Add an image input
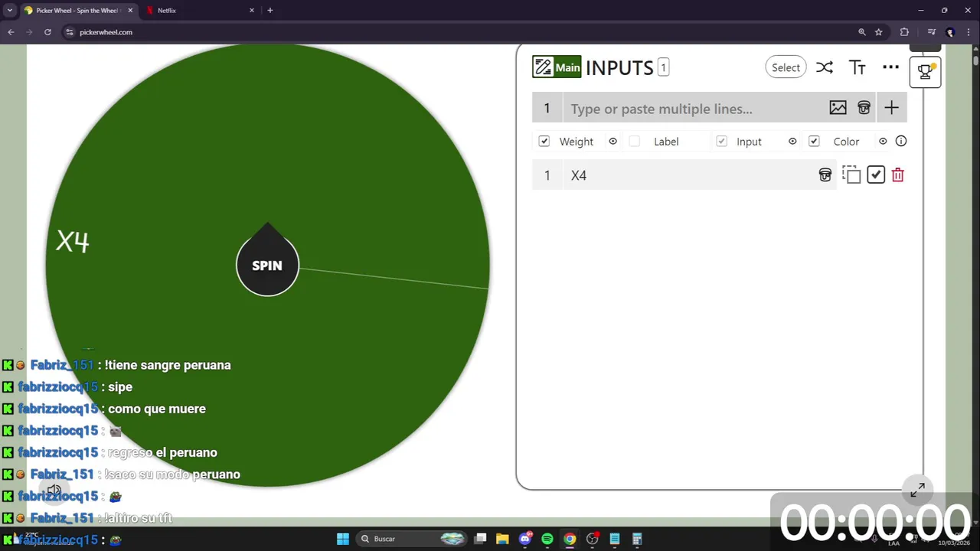980x551 pixels. pos(838,108)
